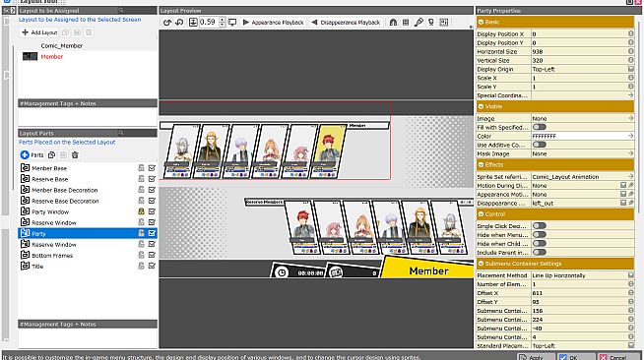
Task: Click the Add Layout button
Action: click(x=39, y=32)
